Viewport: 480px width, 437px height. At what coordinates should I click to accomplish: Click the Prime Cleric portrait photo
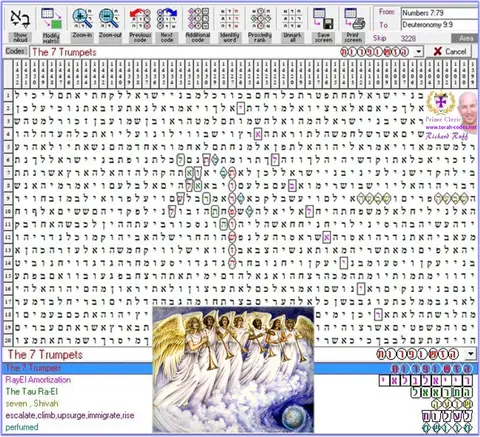(467, 108)
